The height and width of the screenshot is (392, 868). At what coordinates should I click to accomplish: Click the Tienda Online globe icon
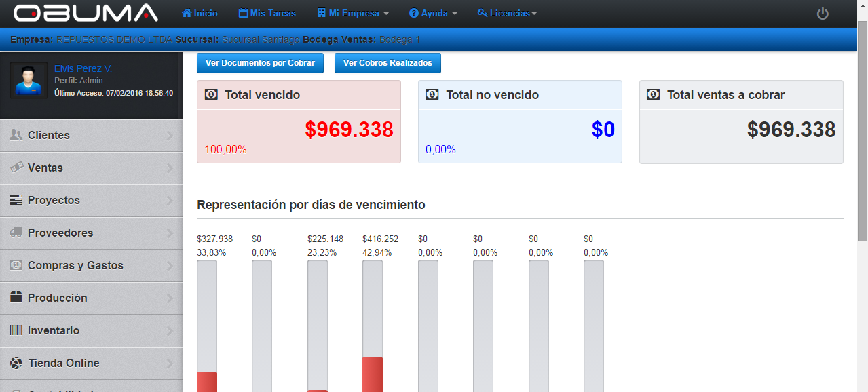point(16,363)
